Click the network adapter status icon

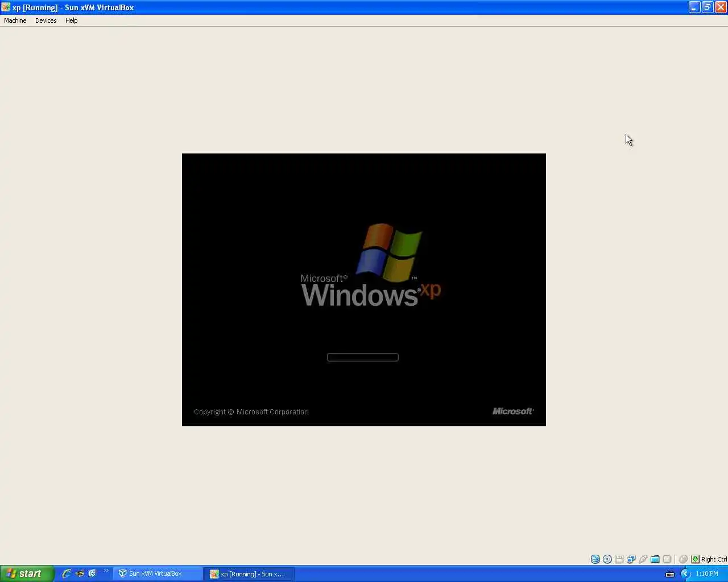click(x=631, y=559)
